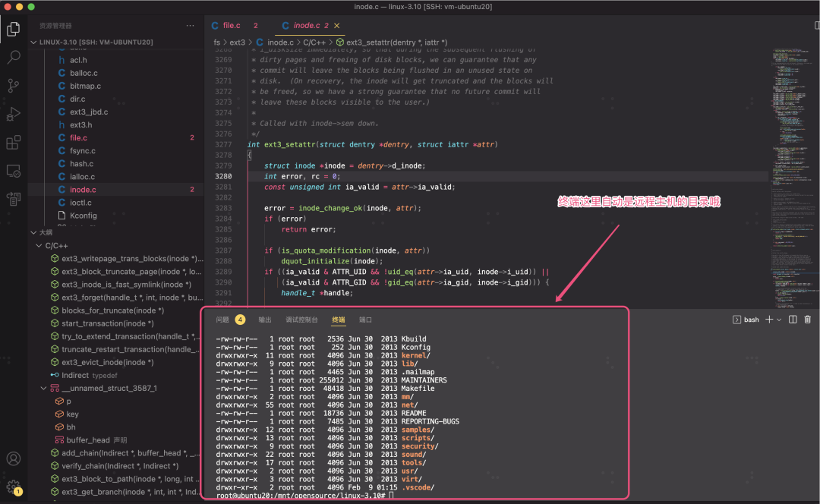Open ioctl.c in the file explorer
820x504 pixels.
(x=80, y=203)
